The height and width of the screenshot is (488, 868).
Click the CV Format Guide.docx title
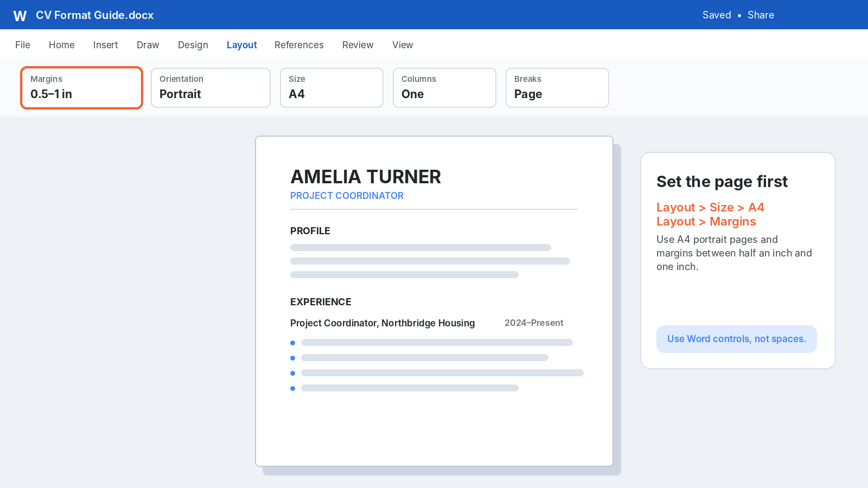coord(95,15)
